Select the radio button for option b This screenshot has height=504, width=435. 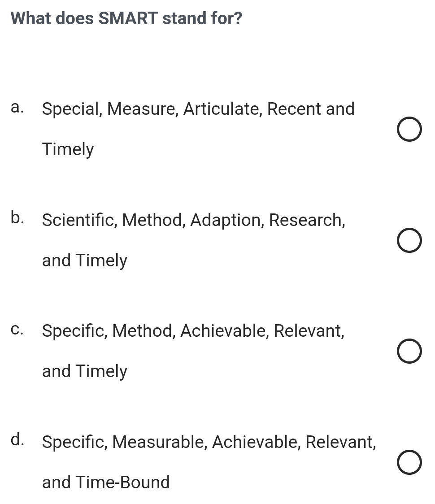tap(409, 240)
